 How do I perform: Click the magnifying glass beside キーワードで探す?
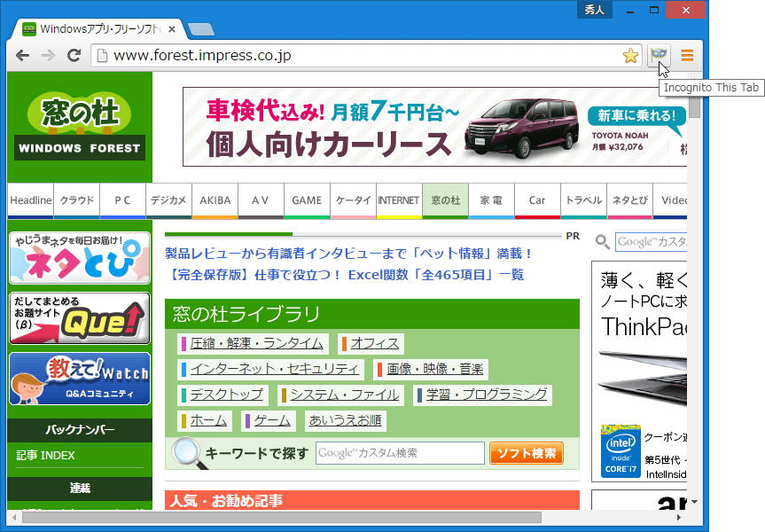[186, 452]
